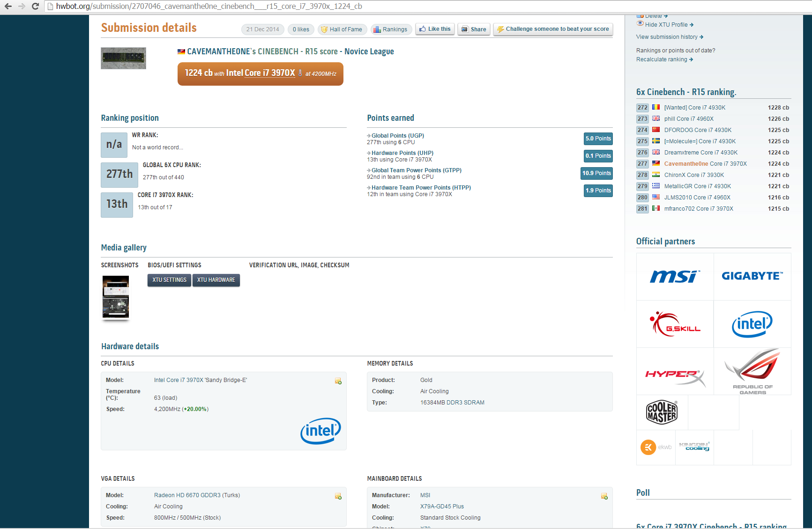
Task: Click the VGA details edit icon
Action: point(338,496)
